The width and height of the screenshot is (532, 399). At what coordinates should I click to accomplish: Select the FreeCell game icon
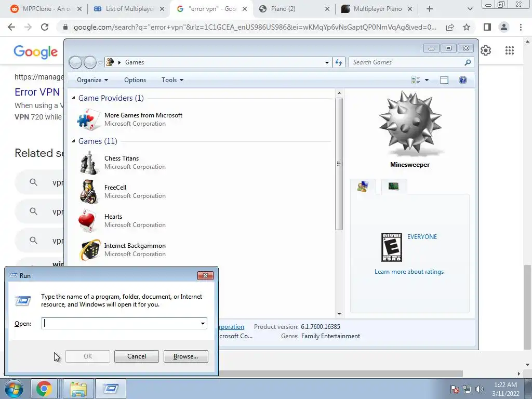click(x=88, y=192)
